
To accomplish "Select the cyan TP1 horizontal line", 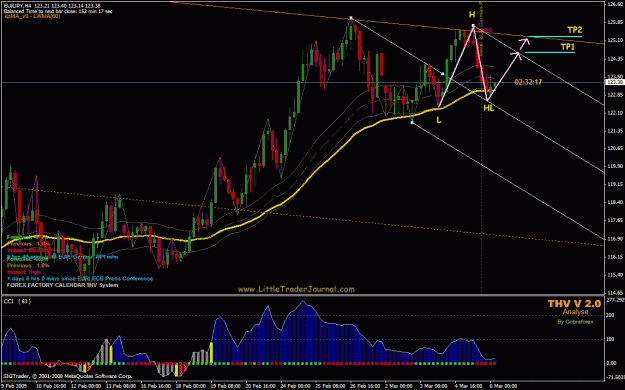I will 550,52.
